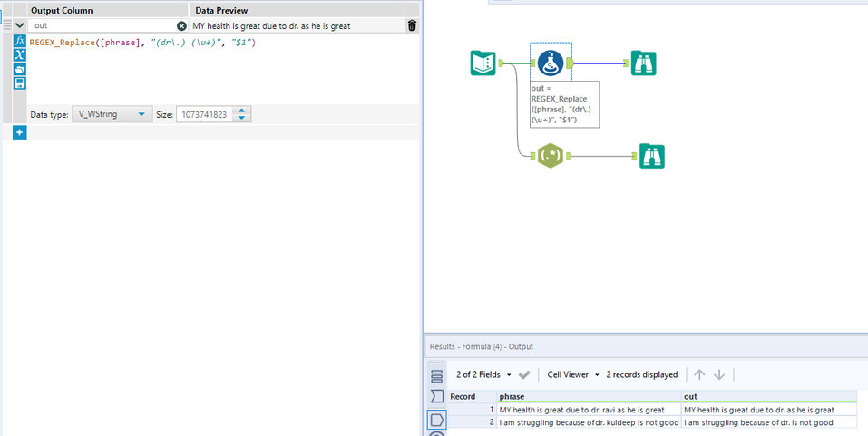Click the next record down arrow
The width and height of the screenshot is (868, 436).
tap(719, 374)
